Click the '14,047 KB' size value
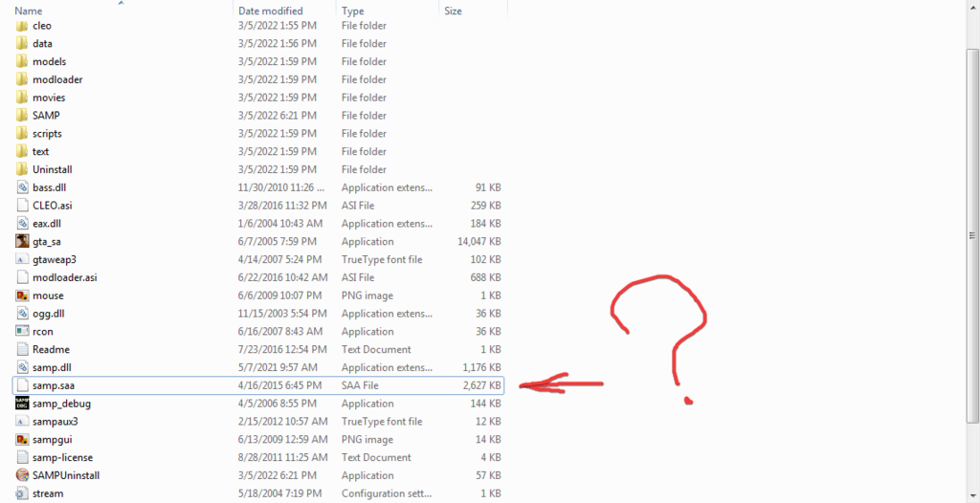 click(x=479, y=242)
